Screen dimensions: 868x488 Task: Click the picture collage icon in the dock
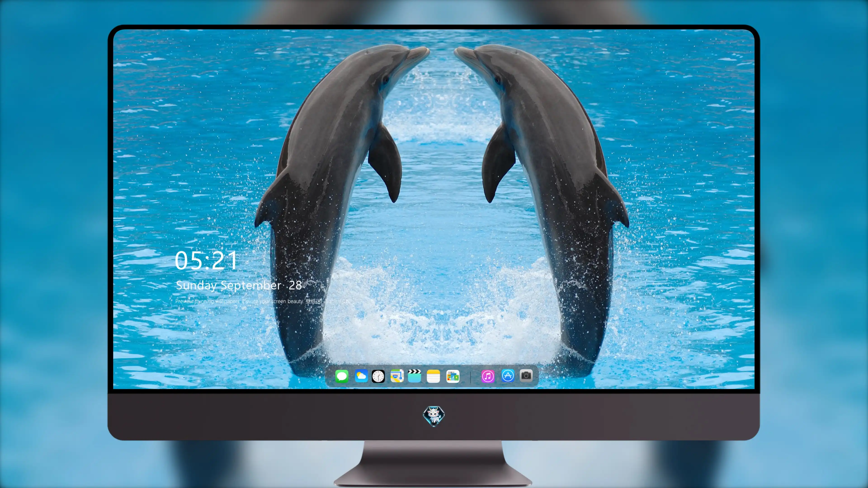pos(453,376)
